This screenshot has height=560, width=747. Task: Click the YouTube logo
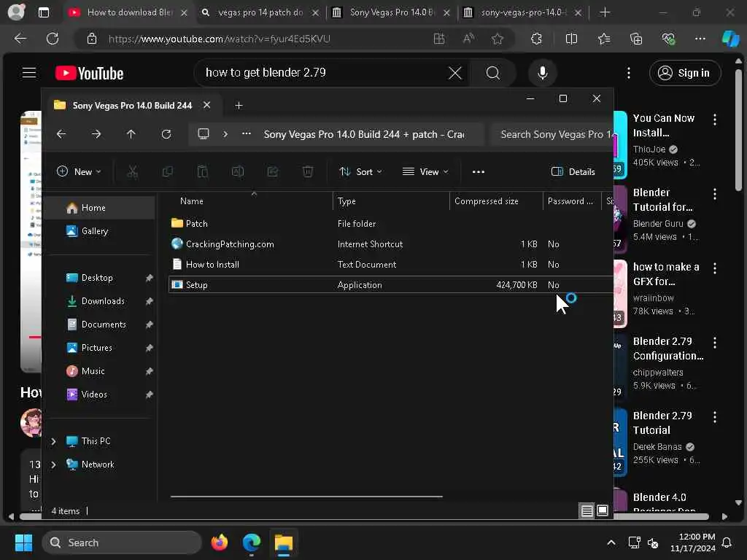click(x=89, y=73)
